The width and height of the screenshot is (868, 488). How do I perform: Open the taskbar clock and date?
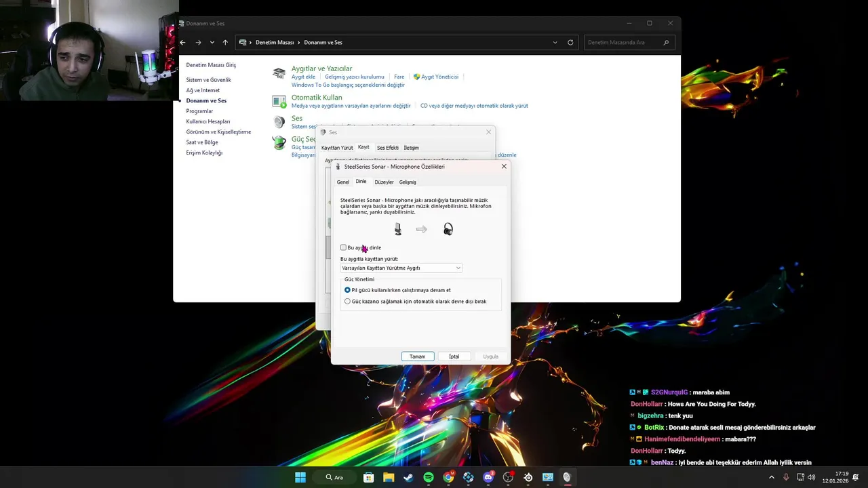pos(835,477)
